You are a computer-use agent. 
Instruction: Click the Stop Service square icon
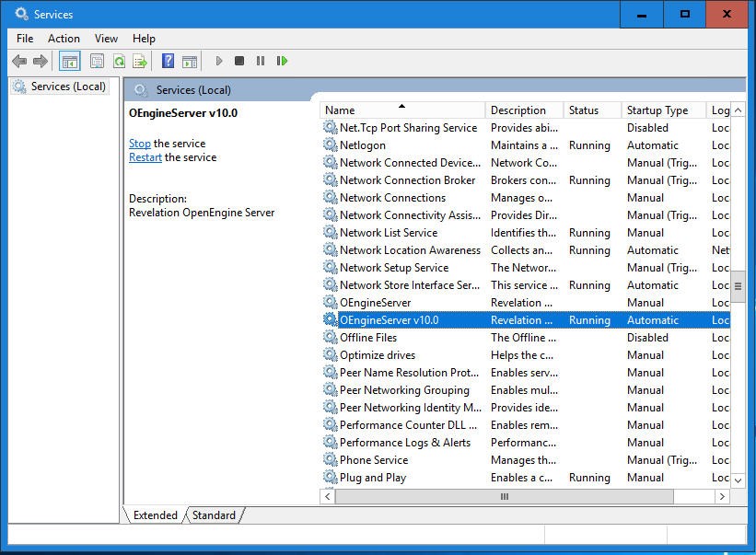239,61
